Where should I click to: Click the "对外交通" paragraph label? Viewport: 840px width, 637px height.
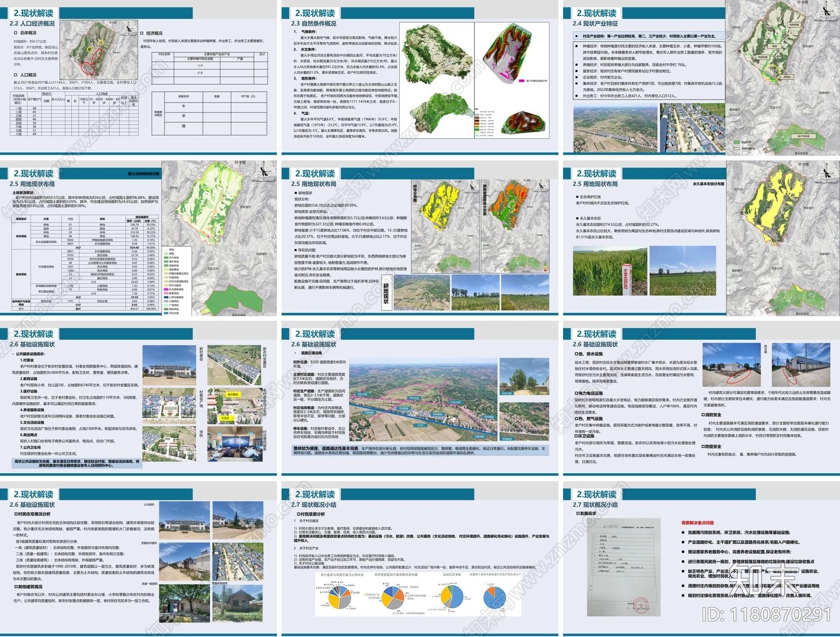pos(302,362)
